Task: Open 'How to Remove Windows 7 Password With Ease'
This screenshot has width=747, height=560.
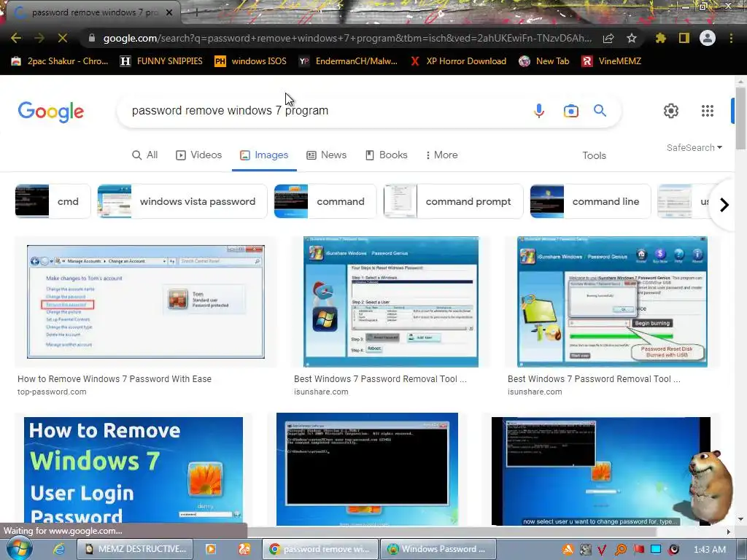Action: (115, 379)
